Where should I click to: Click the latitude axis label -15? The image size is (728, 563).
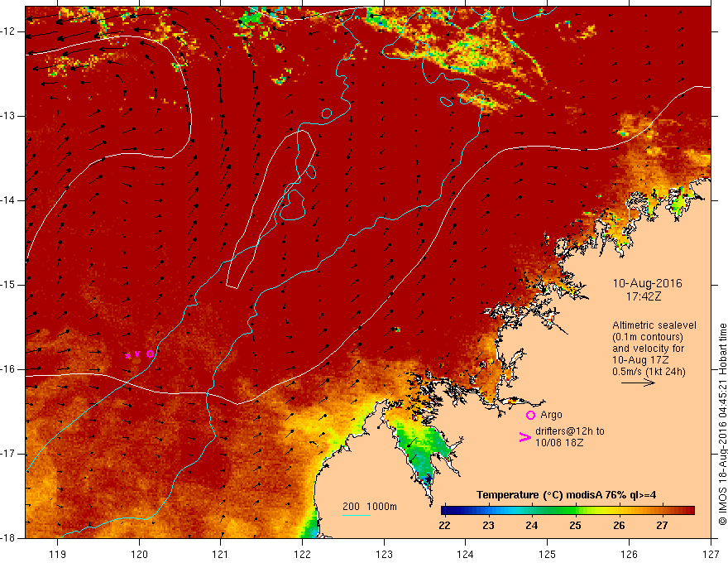pyautogui.click(x=9, y=285)
